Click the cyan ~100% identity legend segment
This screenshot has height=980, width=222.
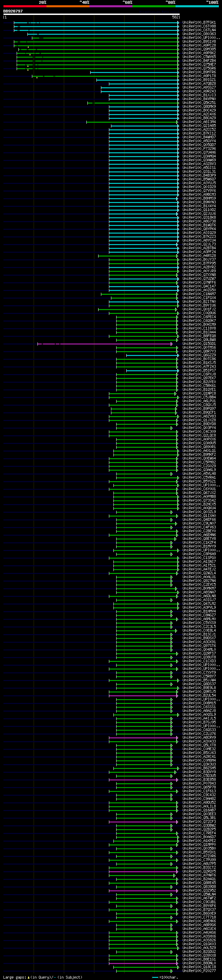click(x=197, y=6)
